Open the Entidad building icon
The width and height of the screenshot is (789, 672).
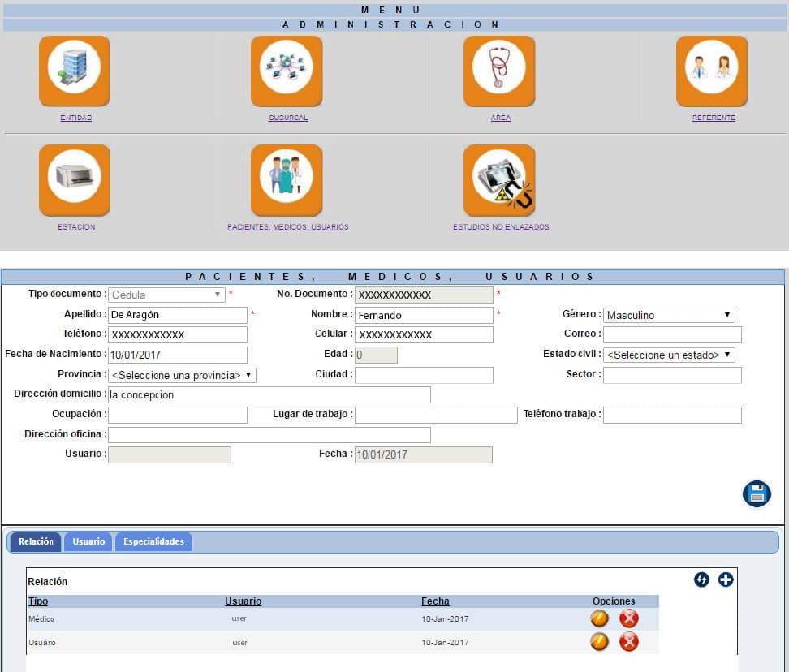[75, 71]
